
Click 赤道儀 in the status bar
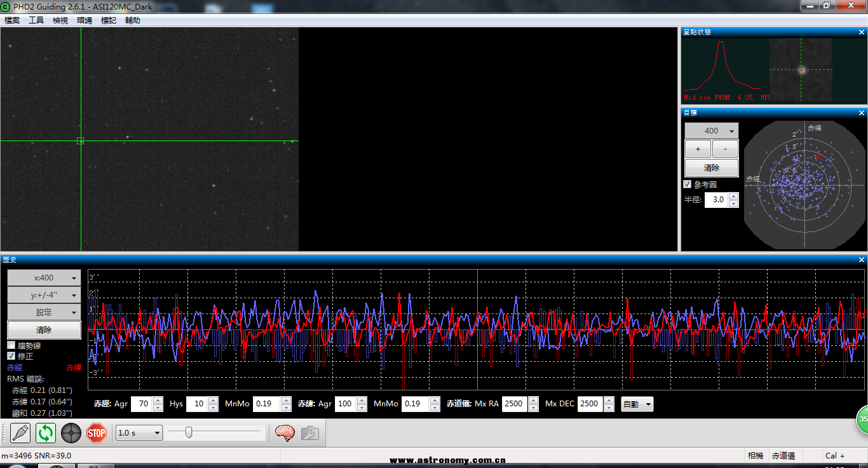coord(783,455)
